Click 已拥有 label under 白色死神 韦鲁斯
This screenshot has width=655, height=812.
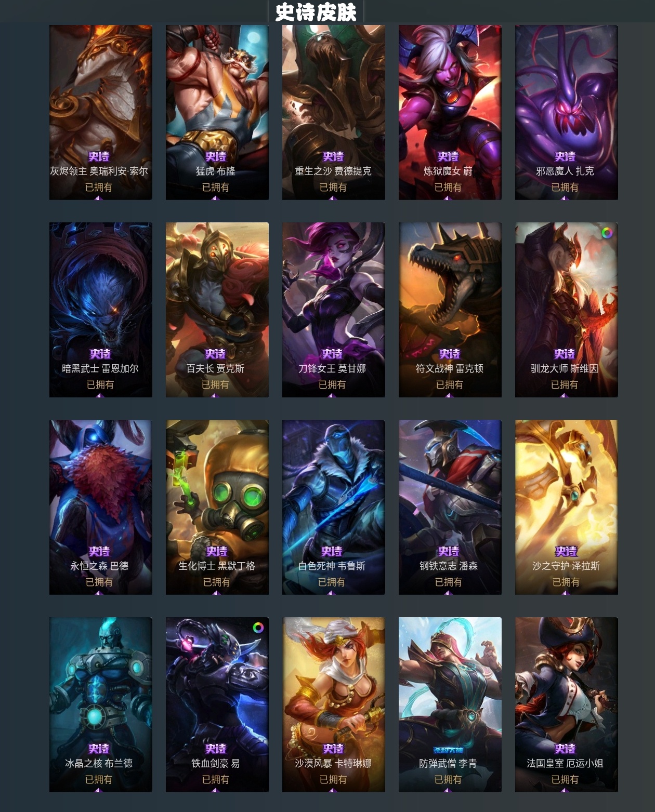(332, 582)
